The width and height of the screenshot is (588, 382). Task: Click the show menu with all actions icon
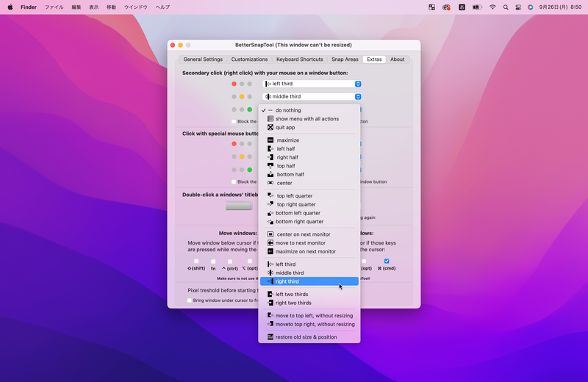click(270, 119)
